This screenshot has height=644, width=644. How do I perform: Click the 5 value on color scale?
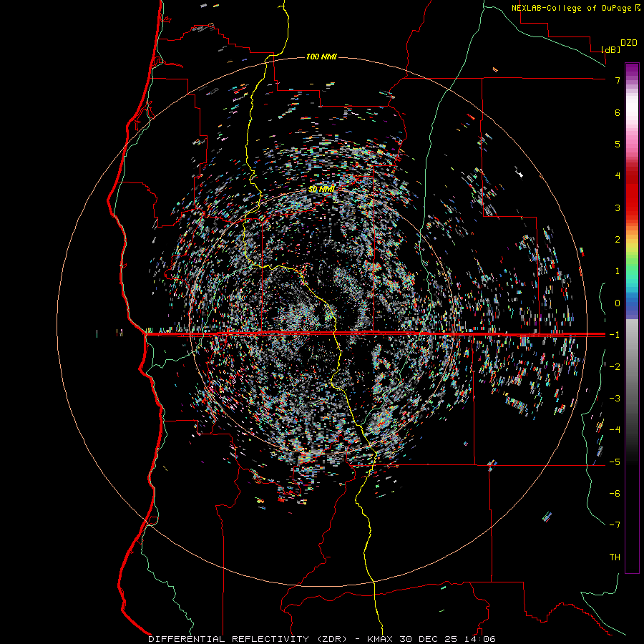pyautogui.click(x=618, y=144)
